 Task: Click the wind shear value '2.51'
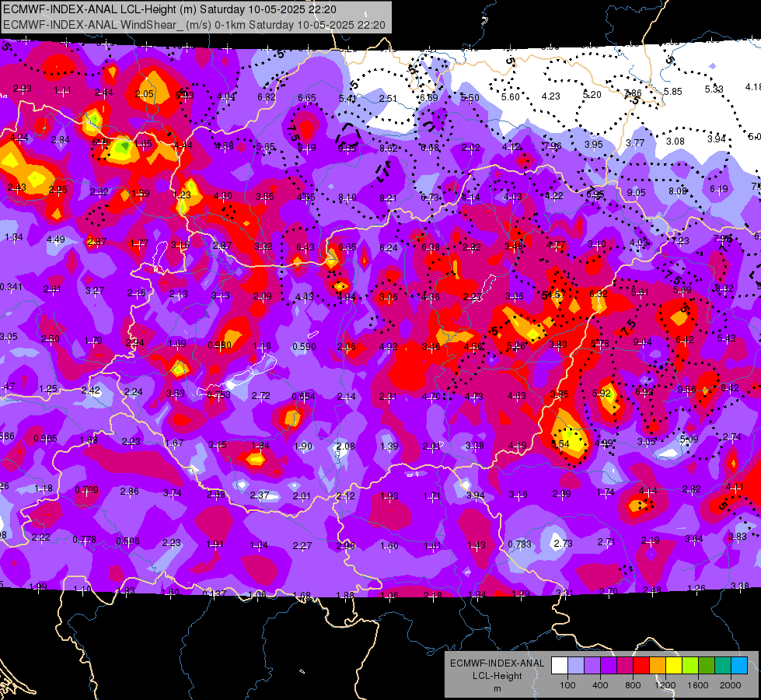(388, 98)
